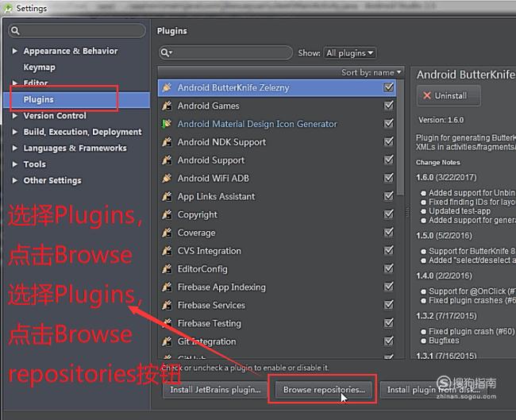
Task: Click the Coverage plugin icon
Action: (168, 233)
